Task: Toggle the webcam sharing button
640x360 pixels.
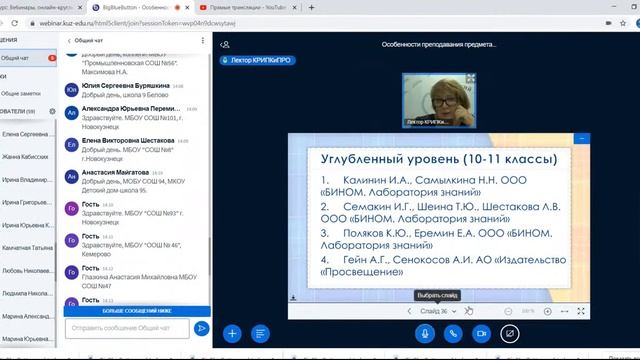Action: (x=481, y=333)
